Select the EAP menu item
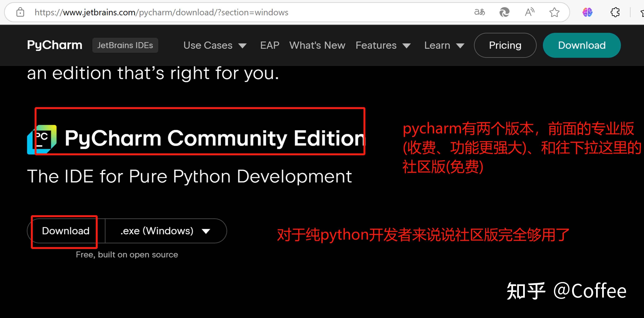This screenshot has width=644, height=318. 269,45
